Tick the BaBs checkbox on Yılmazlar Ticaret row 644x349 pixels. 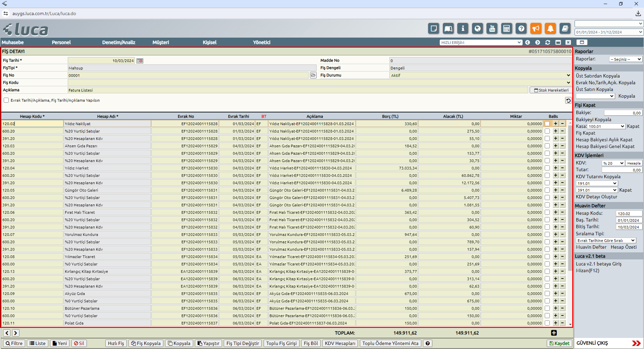(547, 257)
